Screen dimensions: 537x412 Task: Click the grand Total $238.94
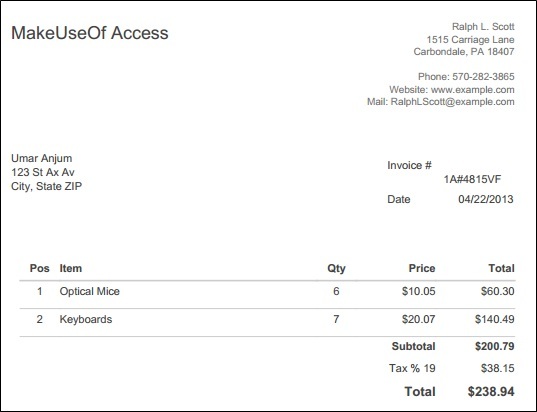coord(491,391)
